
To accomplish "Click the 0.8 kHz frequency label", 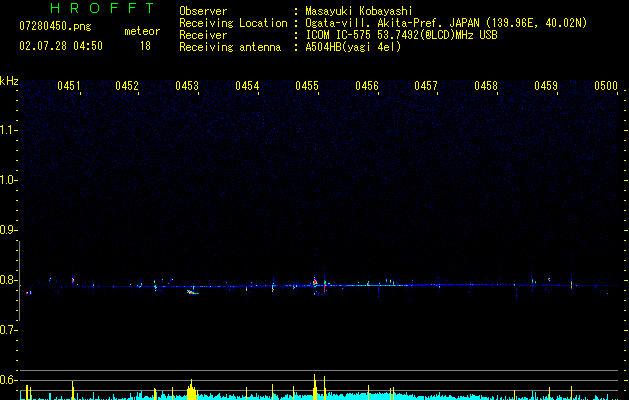I will pyautogui.click(x=8, y=280).
